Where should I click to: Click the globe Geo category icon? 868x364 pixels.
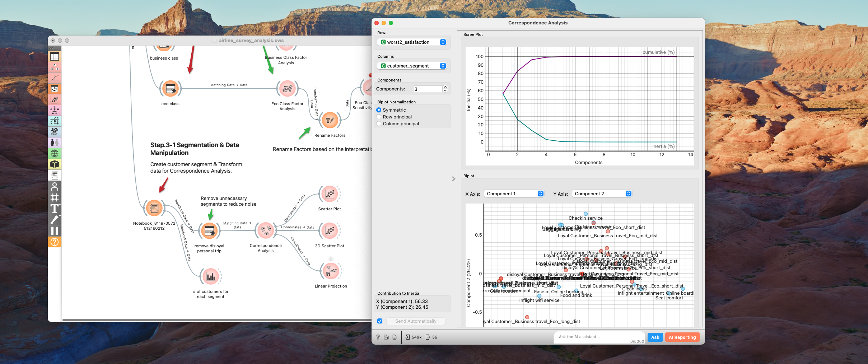[55, 154]
